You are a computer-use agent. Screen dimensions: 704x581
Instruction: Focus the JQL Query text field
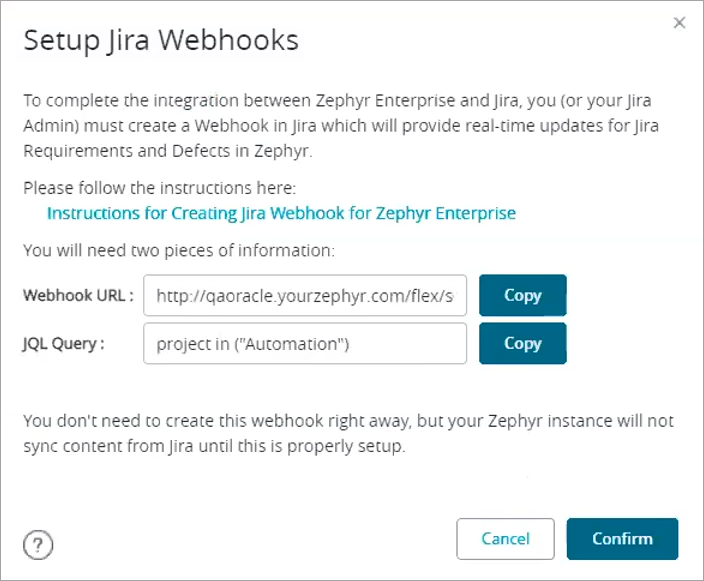point(305,343)
